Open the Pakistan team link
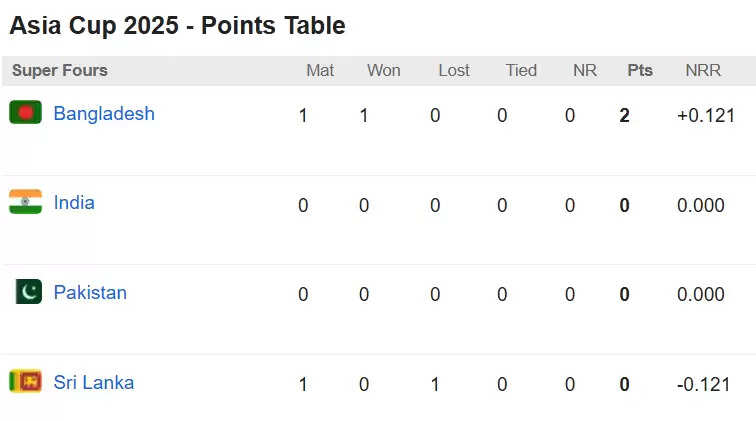The image size is (756, 421). click(90, 293)
